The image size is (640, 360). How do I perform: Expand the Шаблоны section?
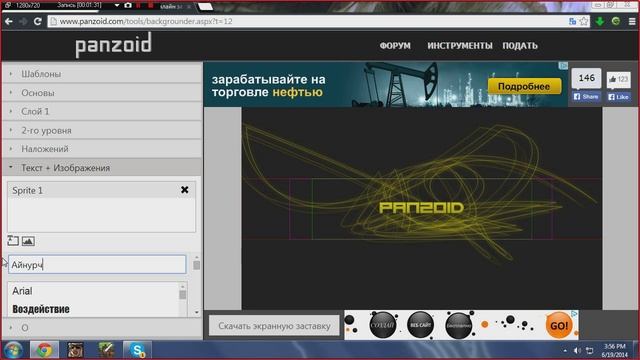[x=102, y=74]
